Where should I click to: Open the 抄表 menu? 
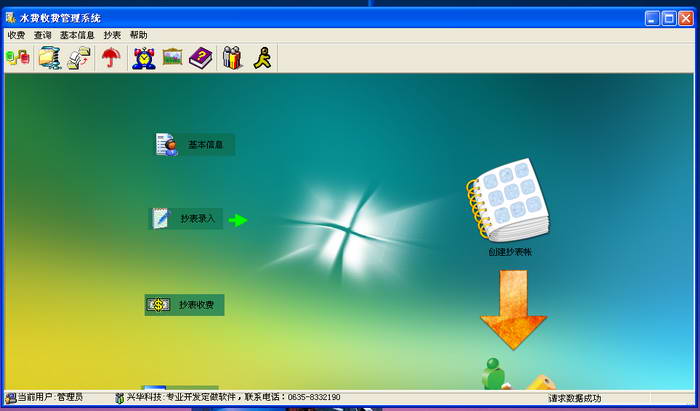[x=112, y=35]
